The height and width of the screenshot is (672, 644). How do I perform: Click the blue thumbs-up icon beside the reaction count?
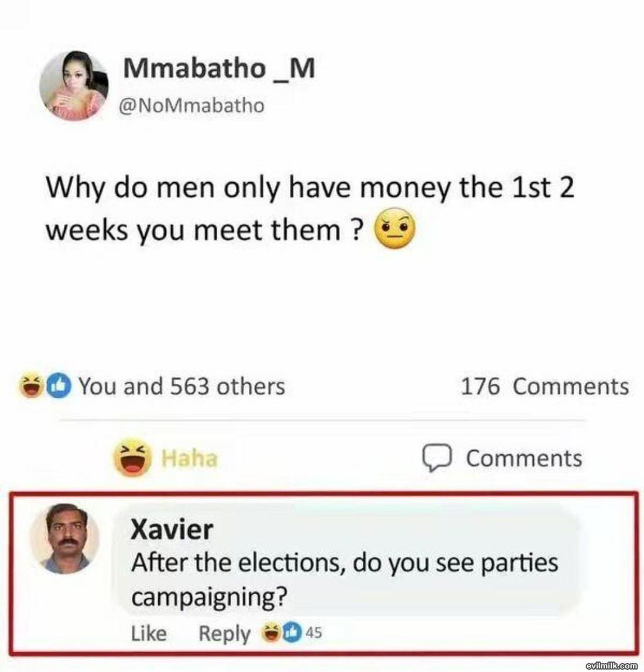(58, 386)
